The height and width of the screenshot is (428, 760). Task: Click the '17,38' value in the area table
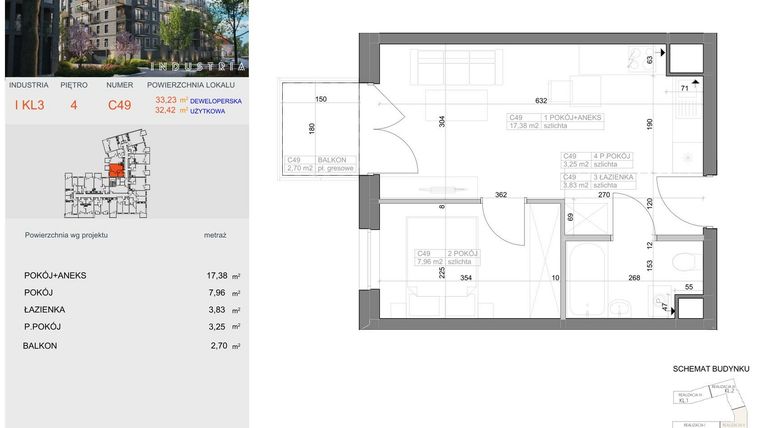point(217,275)
